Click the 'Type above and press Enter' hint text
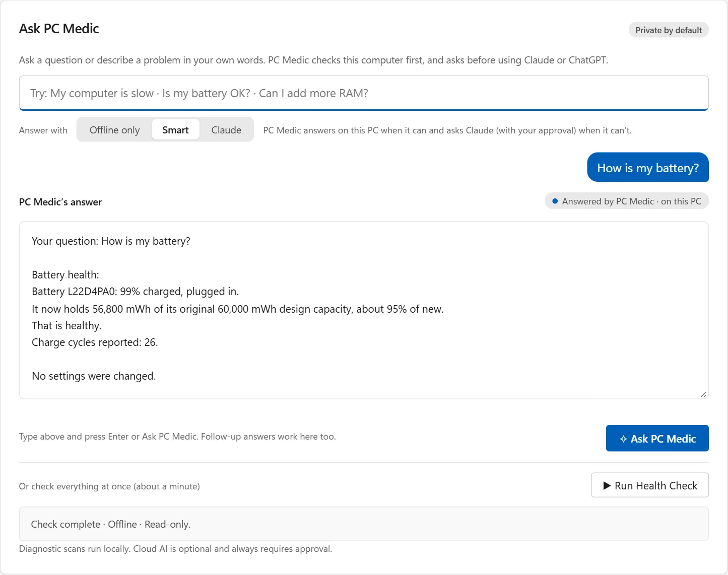The image size is (728, 575). coord(177,437)
